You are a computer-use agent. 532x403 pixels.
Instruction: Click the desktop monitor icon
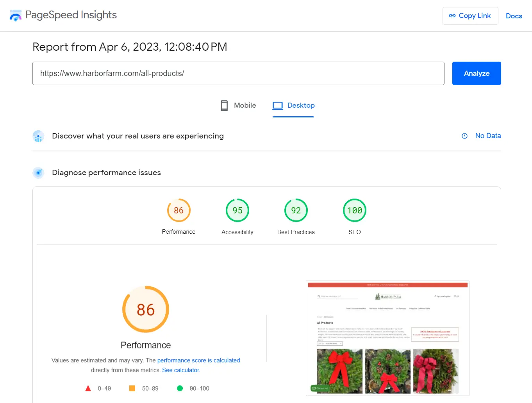[278, 106]
